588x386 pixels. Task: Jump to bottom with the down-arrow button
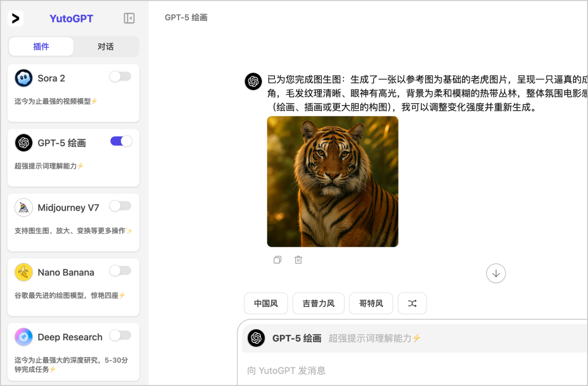coord(496,273)
